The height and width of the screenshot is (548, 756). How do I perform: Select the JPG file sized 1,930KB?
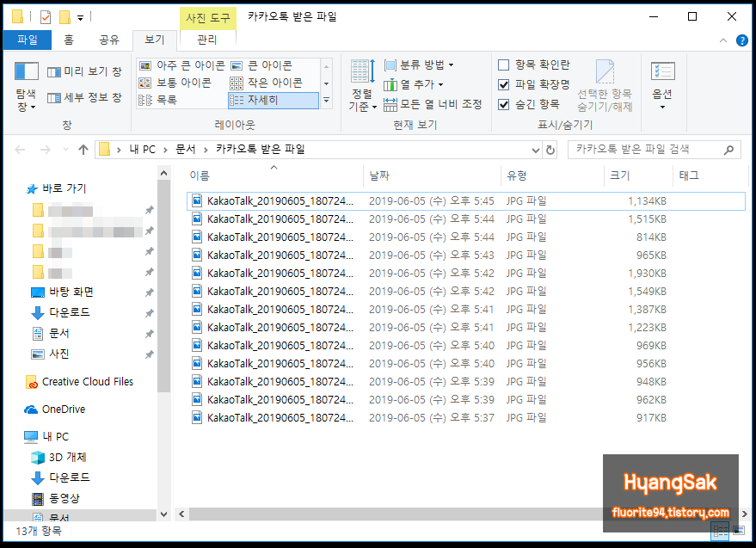tap(466, 274)
